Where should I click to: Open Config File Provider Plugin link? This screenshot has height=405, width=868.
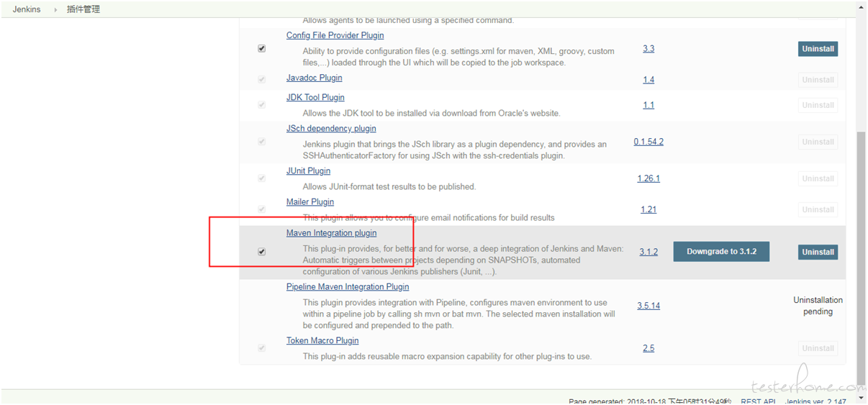pyautogui.click(x=335, y=35)
